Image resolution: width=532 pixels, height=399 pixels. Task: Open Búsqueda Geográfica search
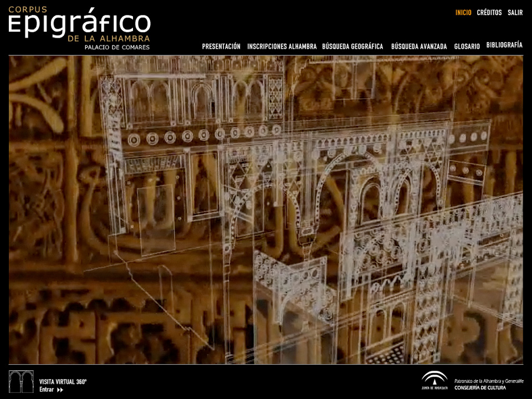(x=353, y=47)
